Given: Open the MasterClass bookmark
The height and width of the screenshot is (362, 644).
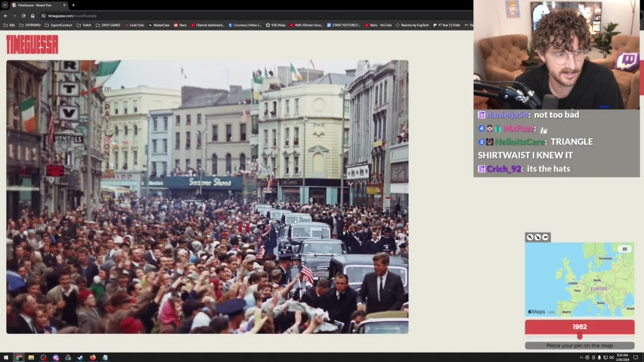Looking at the screenshot, I should (158, 25).
